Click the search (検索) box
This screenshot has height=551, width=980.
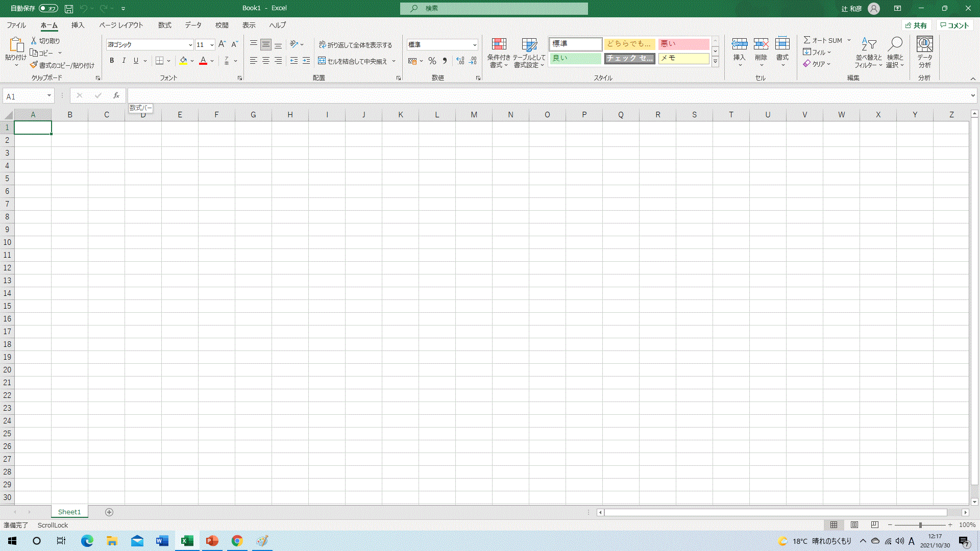[x=494, y=9]
